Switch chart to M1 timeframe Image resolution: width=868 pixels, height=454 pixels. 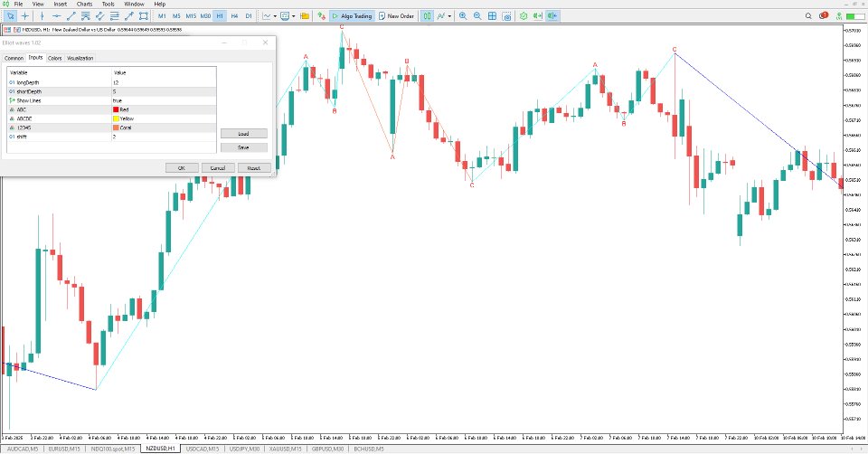point(162,16)
